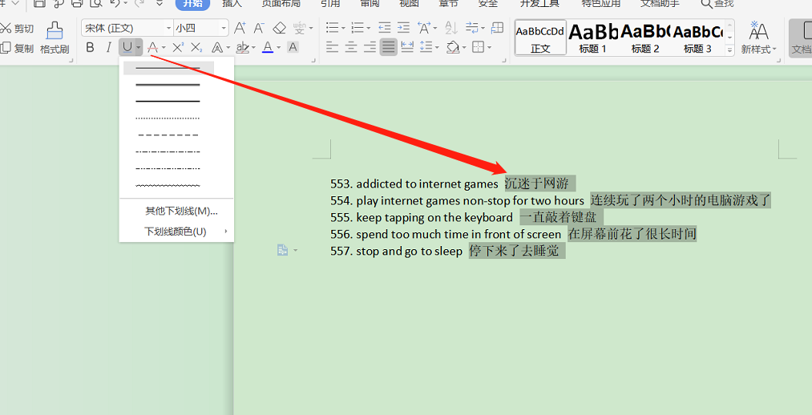Click the Increase Font Size A+ icon
812x415 pixels.
(239, 28)
